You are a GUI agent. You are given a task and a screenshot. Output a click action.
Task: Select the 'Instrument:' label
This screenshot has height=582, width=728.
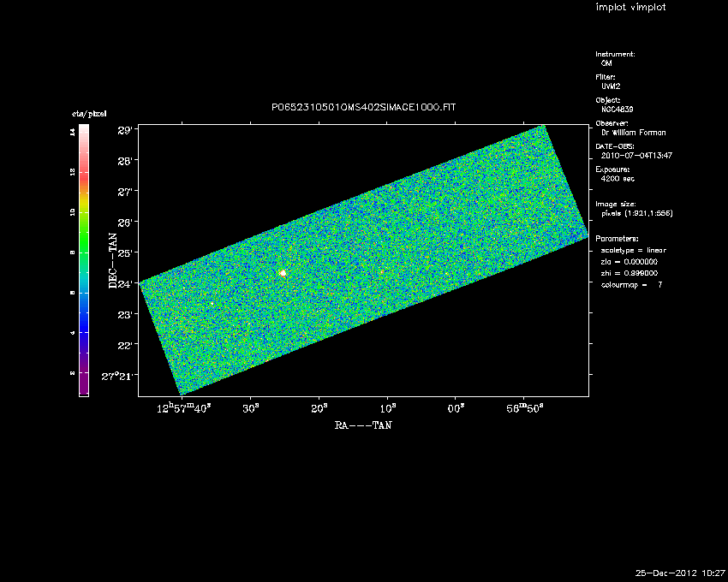coord(615,54)
